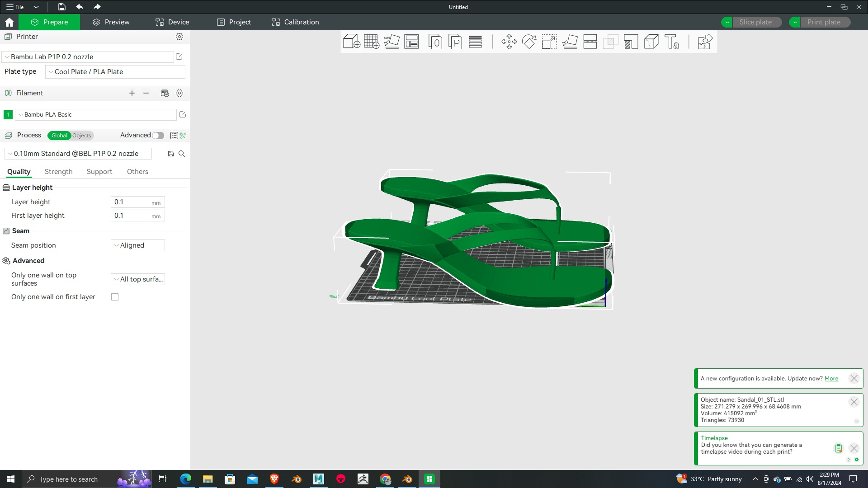
Task: Switch Process scope to Objects
Action: (82, 136)
